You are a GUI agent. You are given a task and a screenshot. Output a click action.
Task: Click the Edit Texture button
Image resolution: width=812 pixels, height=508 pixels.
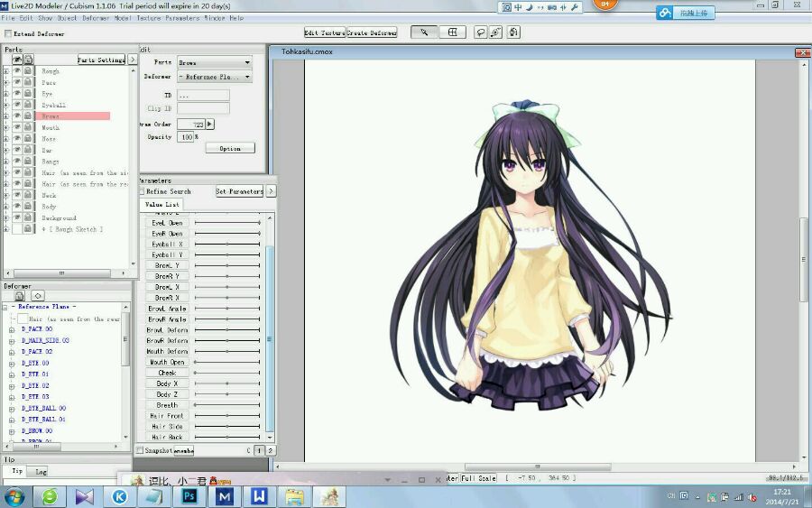pos(325,32)
